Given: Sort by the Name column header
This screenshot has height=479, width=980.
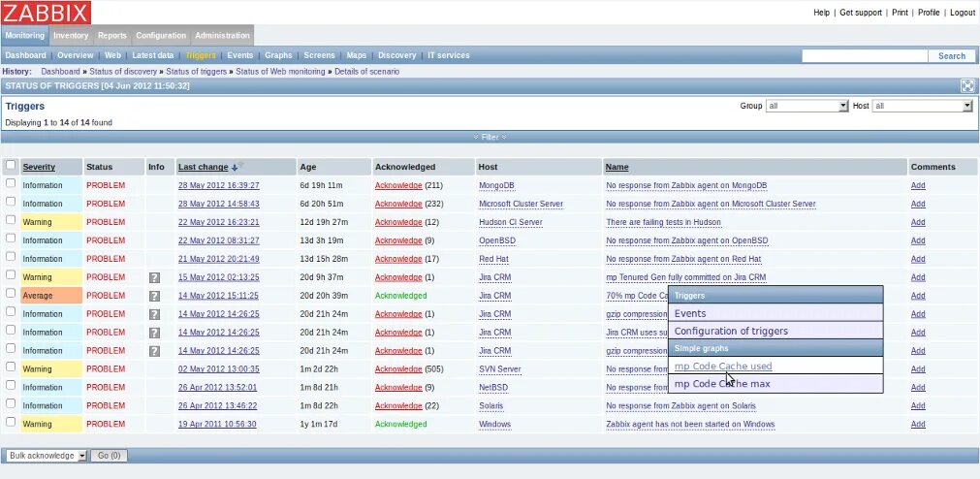Looking at the screenshot, I should point(616,167).
